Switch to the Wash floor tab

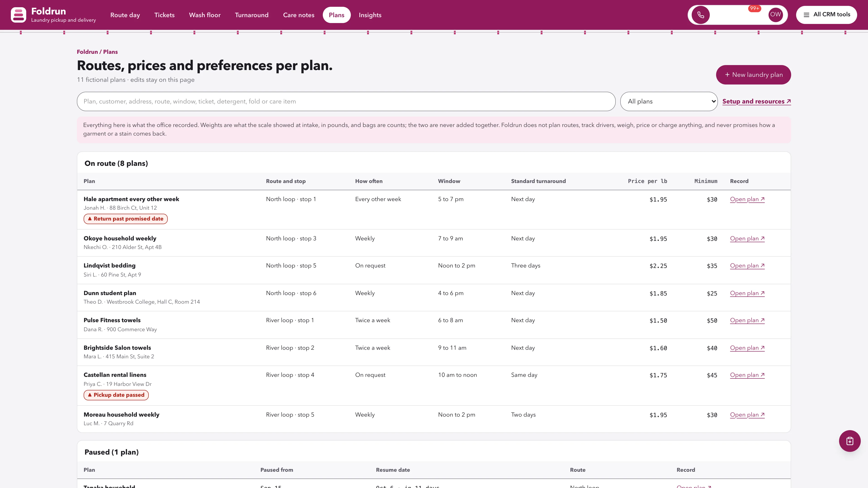pyautogui.click(x=205, y=15)
